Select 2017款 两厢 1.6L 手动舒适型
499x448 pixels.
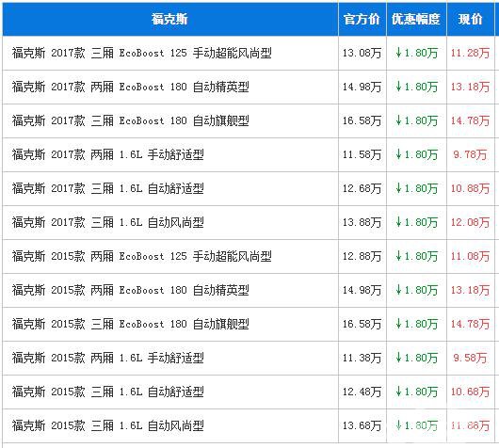[108, 154]
